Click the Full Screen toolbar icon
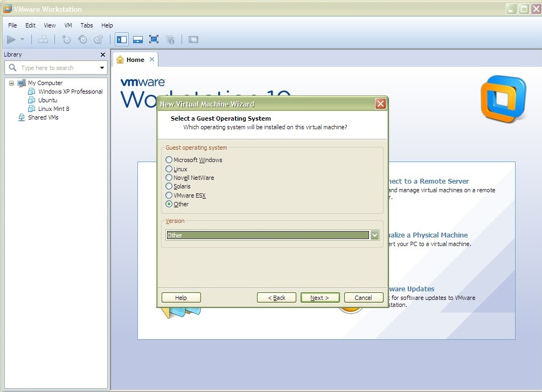The height and width of the screenshot is (392, 542). 154,39
